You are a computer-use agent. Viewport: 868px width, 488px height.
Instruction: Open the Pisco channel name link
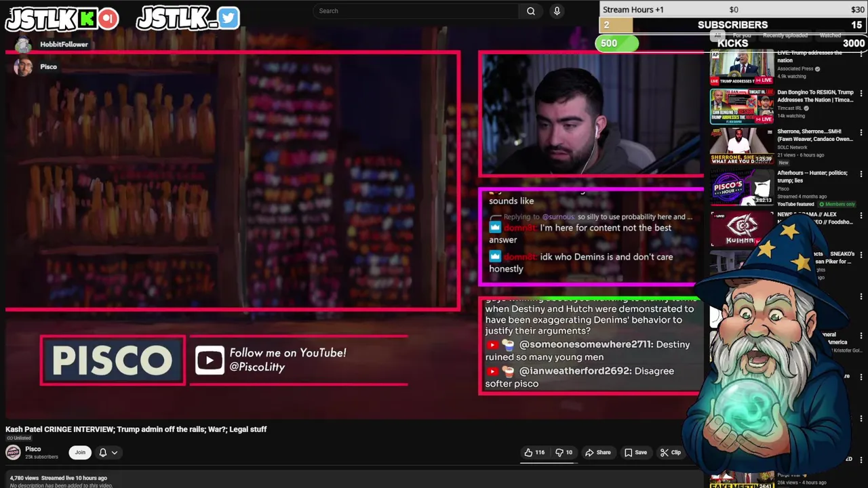point(33,449)
